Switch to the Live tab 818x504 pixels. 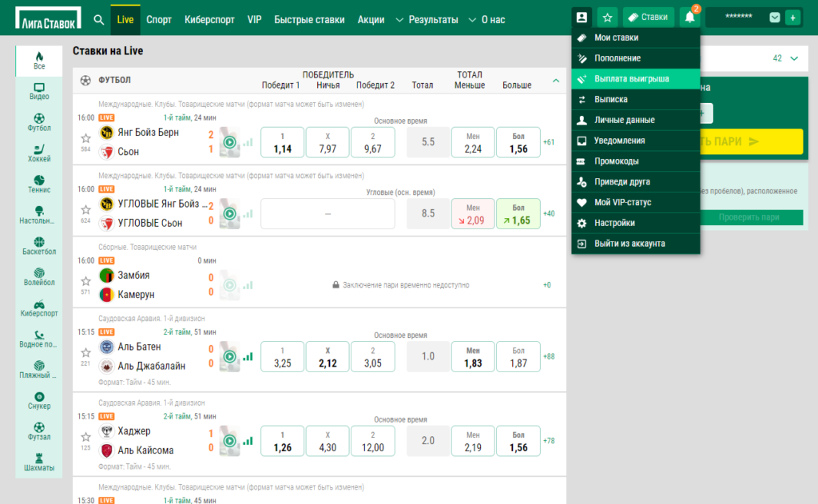click(125, 20)
